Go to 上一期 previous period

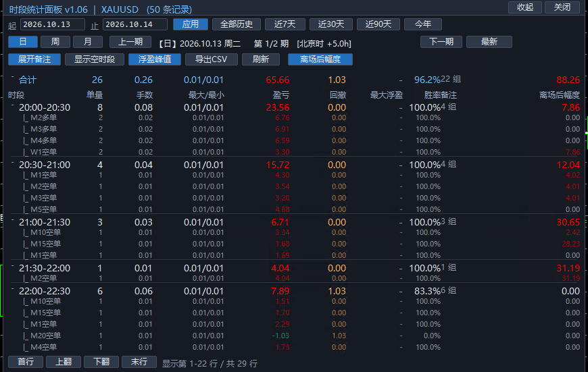pyautogui.click(x=130, y=42)
